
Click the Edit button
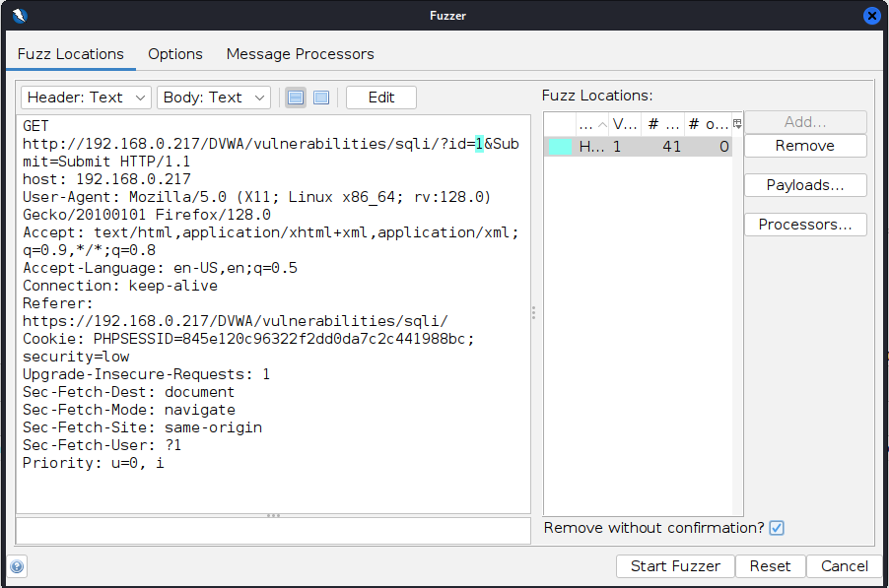pyautogui.click(x=381, y=98)
